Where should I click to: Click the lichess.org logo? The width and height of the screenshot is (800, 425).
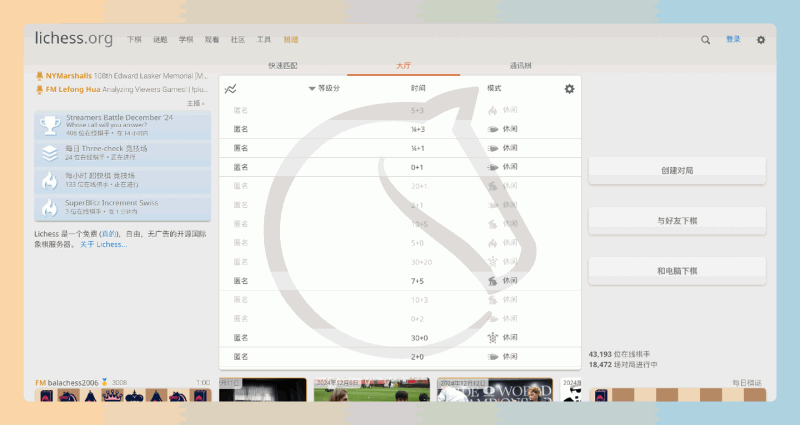point(74,38)
